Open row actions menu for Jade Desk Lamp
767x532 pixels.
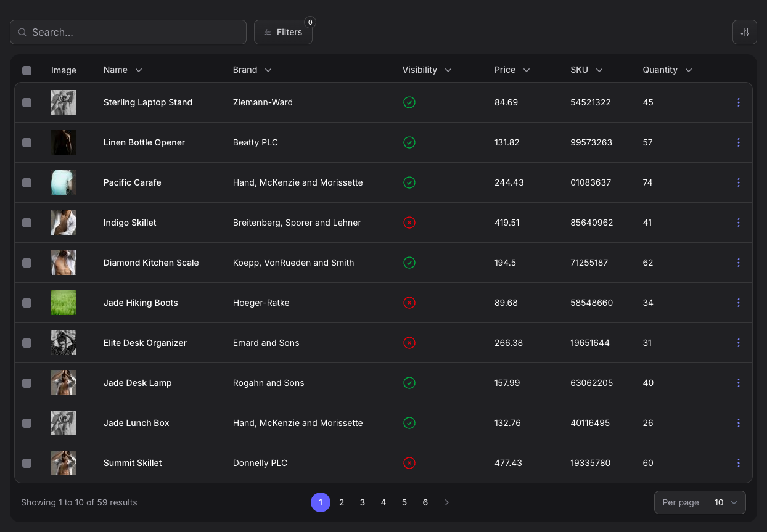(739, 383)
